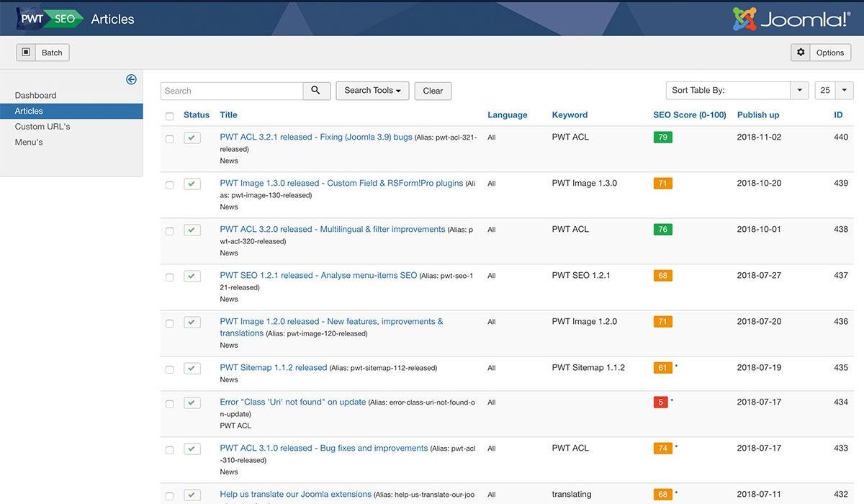Click the PWT SEO logo
The width and height of the screenshot is (864, 504).
click(50, 19)
